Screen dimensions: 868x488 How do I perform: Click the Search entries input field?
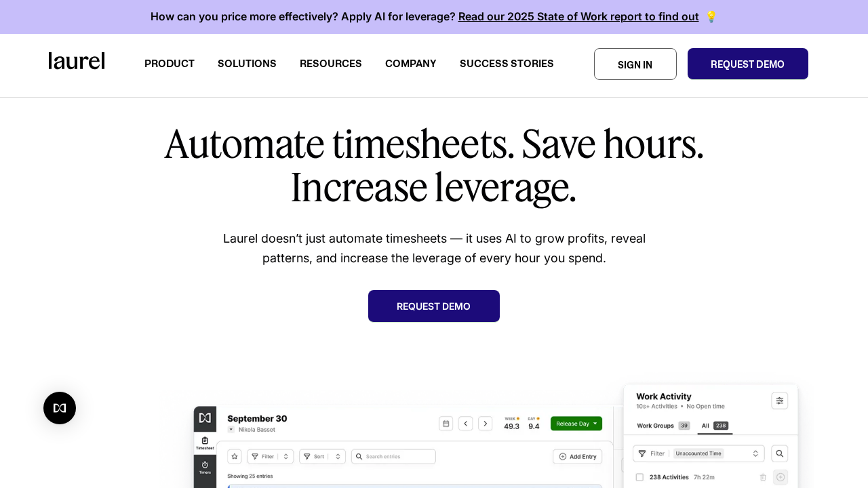[393, 457]
